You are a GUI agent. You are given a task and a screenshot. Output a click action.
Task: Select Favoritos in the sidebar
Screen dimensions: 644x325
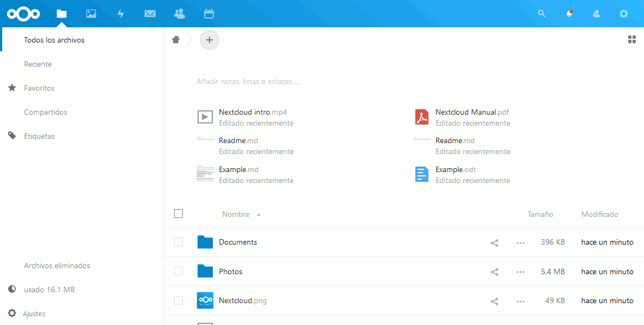click(39, 88)
